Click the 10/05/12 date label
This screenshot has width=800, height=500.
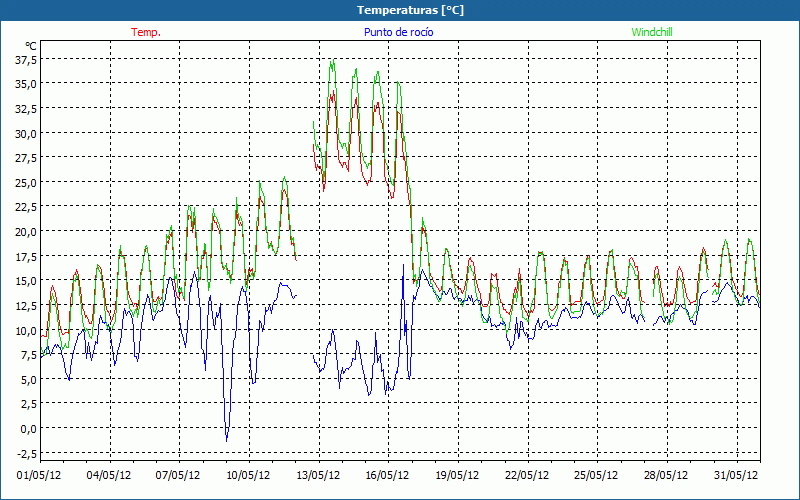(248, 475)
